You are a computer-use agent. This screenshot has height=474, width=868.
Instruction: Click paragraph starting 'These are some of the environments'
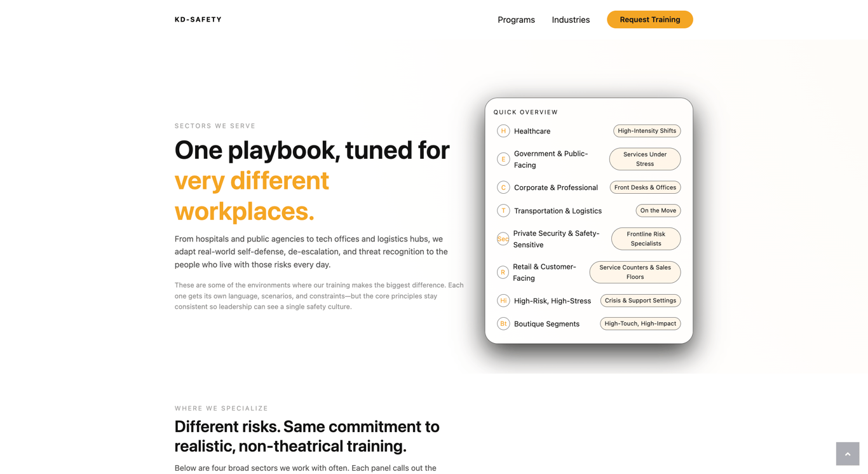319,296
